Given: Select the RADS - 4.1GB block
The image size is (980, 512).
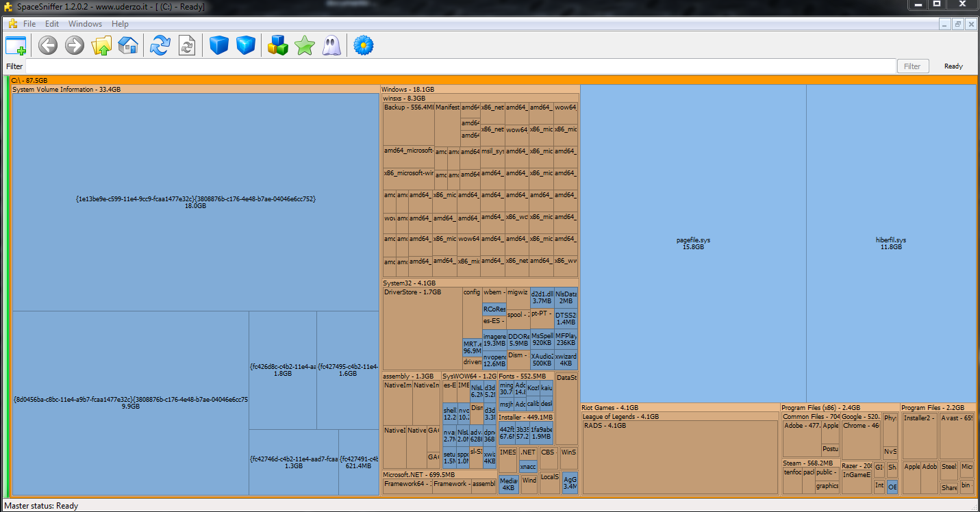Looking at the screenshot, I should pyautogui.click(x=680, y=457).
